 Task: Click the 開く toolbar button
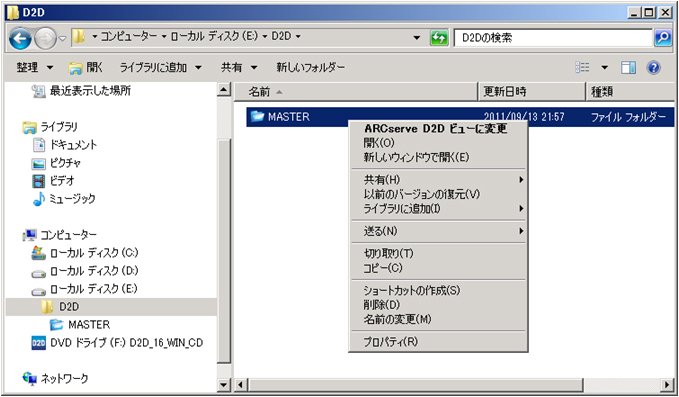click(x=86, y=68)
